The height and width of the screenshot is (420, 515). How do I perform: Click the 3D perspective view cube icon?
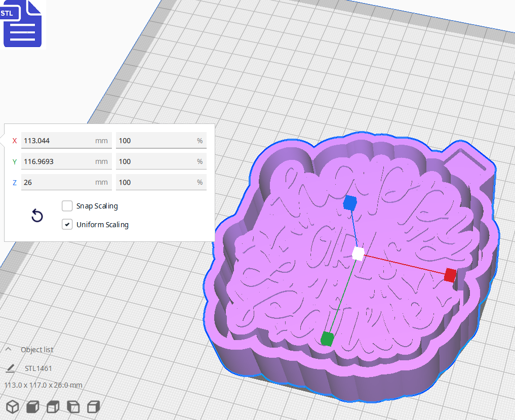point(13,407)
